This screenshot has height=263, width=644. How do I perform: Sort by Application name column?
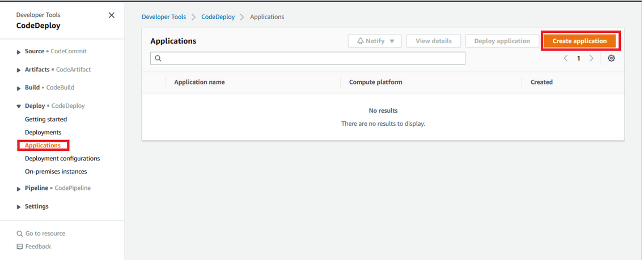[x=200, y=82]
